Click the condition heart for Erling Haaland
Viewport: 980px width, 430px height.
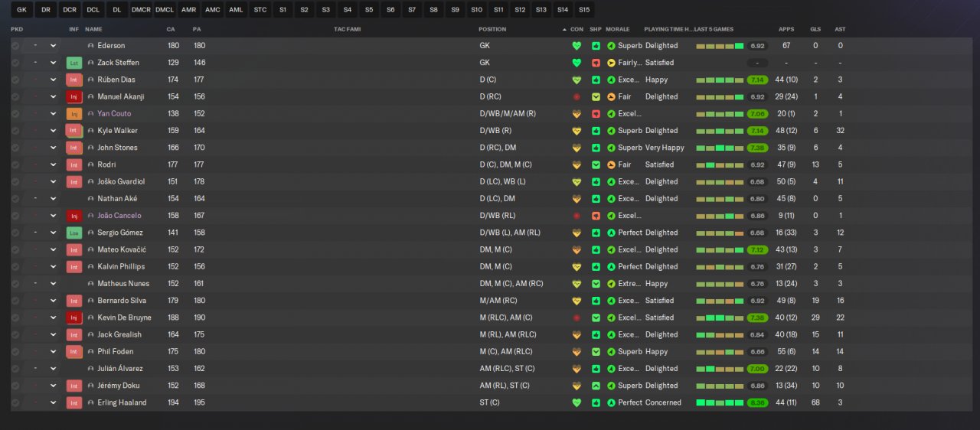click(x=577, y=402)
